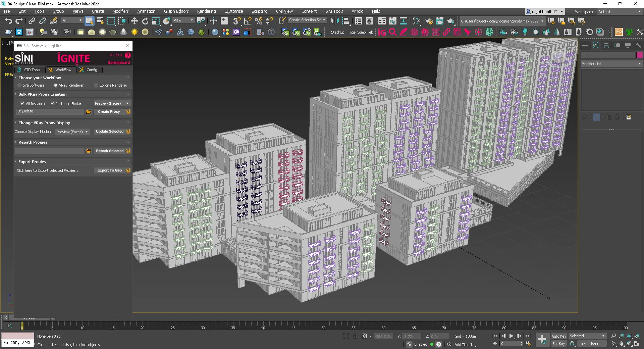Open the Create tab plus icon
This screenshot has height=349, width=644.
pyautogui.click(x=585, y=45)
